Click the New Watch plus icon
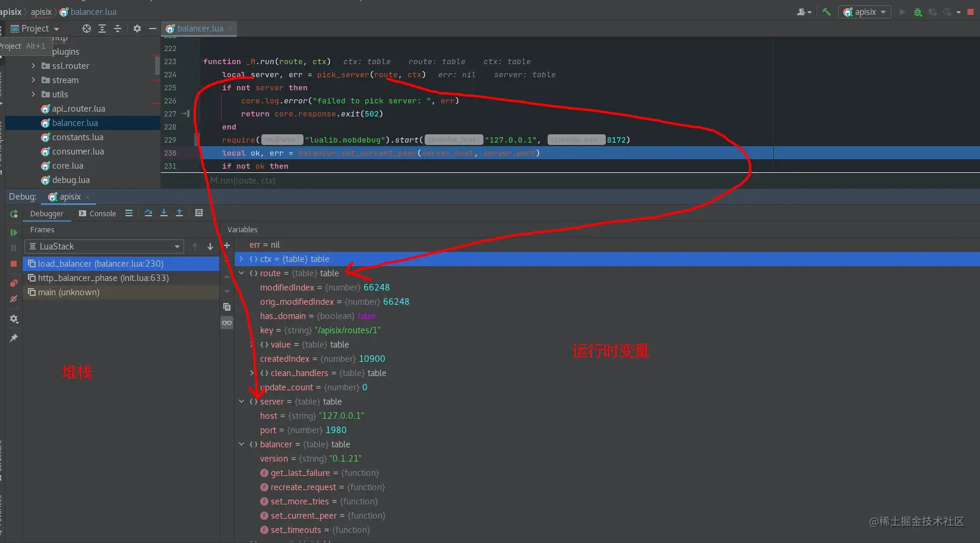Screen dimensions: 980x543 [x=227, y=245]
